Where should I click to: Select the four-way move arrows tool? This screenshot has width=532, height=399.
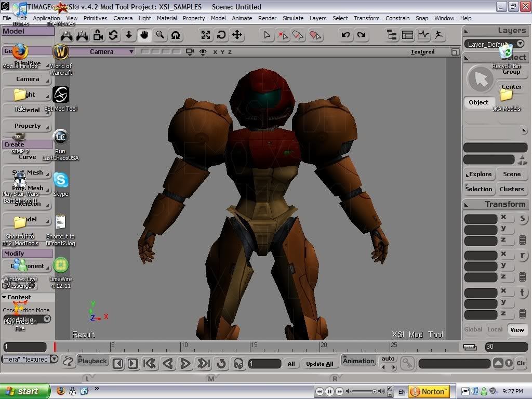[237, 35]
